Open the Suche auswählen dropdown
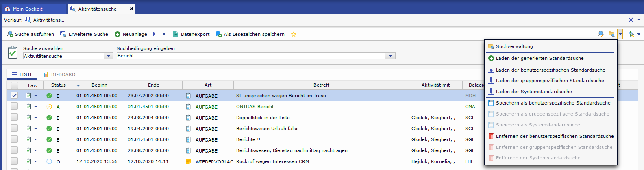 coord(109,56)
